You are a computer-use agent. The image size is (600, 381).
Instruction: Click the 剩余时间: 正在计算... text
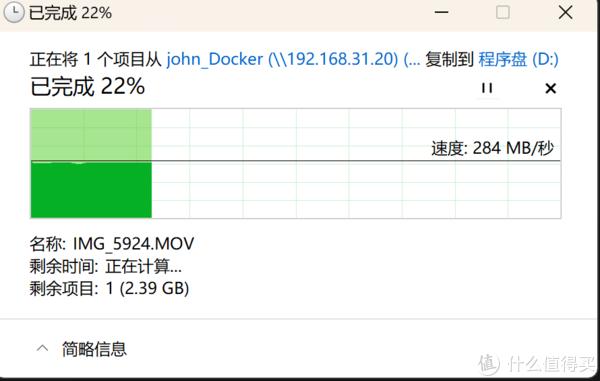coord(106,266)
